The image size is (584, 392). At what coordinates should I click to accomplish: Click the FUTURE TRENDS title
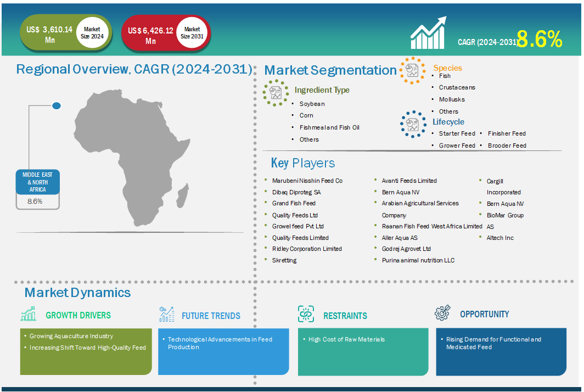(211, 316)
